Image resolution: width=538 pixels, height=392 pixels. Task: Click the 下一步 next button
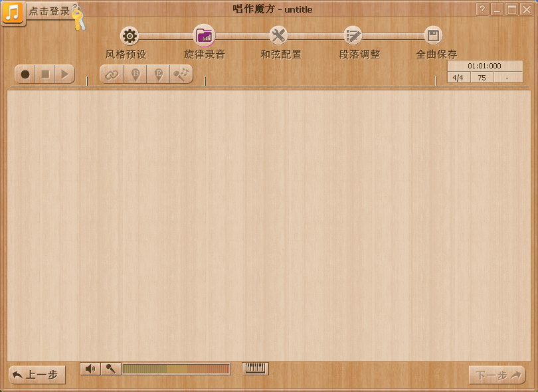496,374
